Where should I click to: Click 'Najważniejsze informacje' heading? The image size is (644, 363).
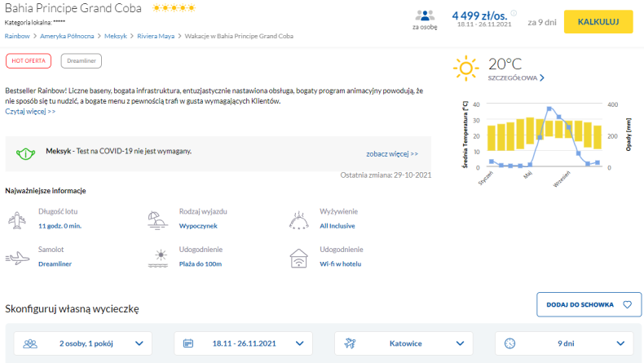[x=45, y=191]
